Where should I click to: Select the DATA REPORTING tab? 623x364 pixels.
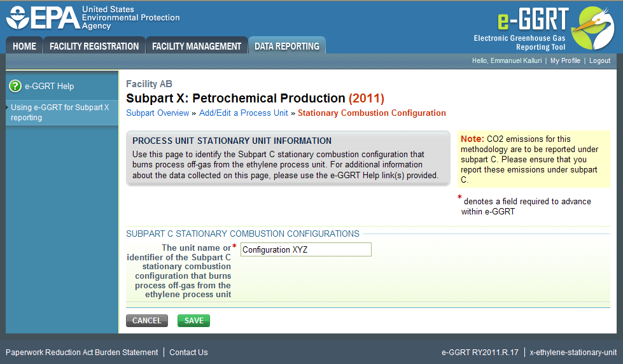coord(287,46)
